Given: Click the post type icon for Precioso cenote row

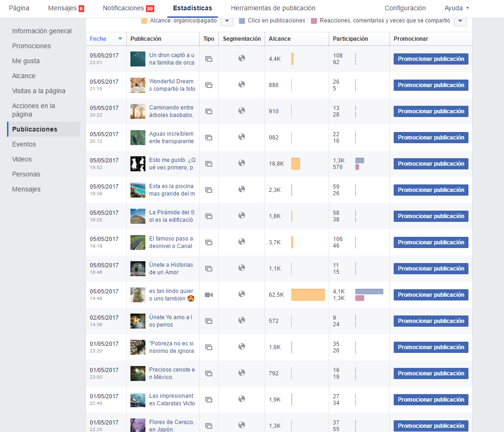Looking at the screenshot, I should tap(209, 373).
